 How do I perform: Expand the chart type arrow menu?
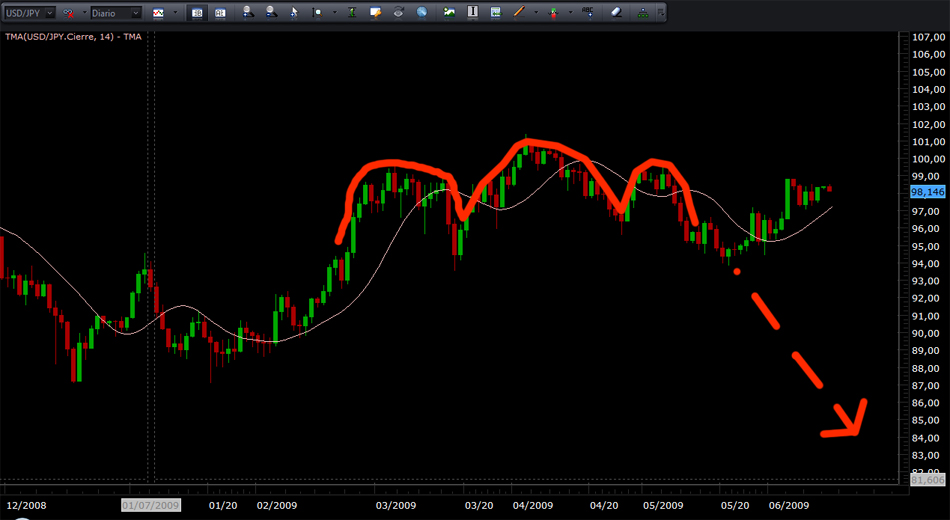[x=175, y=14]
